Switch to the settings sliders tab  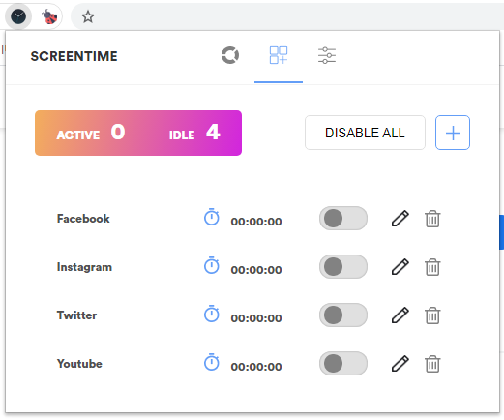[327, 55]
